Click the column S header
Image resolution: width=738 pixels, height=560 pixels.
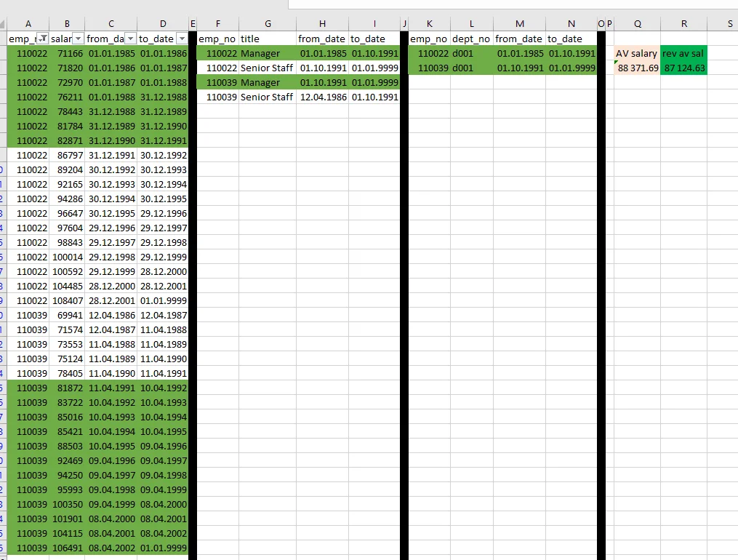click(729, 24)
